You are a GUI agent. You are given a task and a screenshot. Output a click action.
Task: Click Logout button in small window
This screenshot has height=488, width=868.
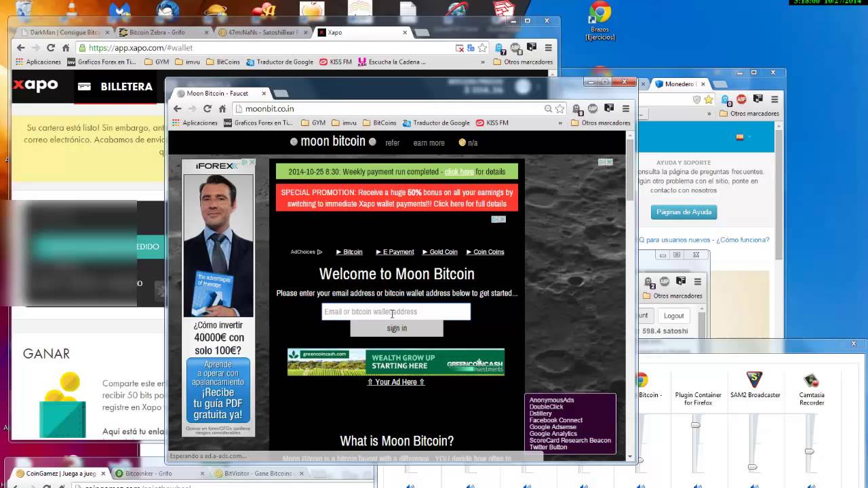pos(673,316)
